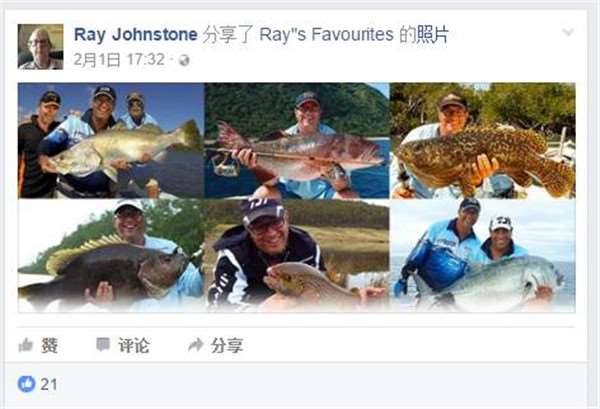
Task: Click the blue like reaction icon
Action: coord(26,384)
